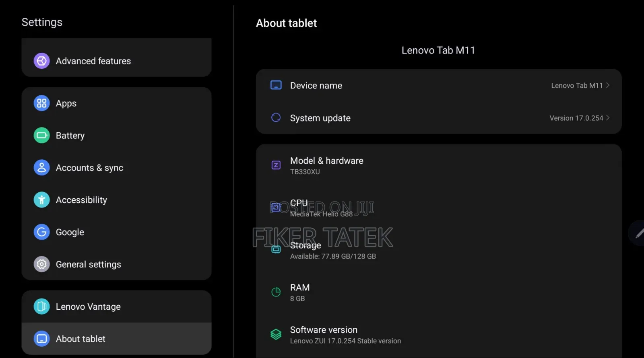Click the System update circular icon
The image size is (644, 358).
click(x=276, y=117)
